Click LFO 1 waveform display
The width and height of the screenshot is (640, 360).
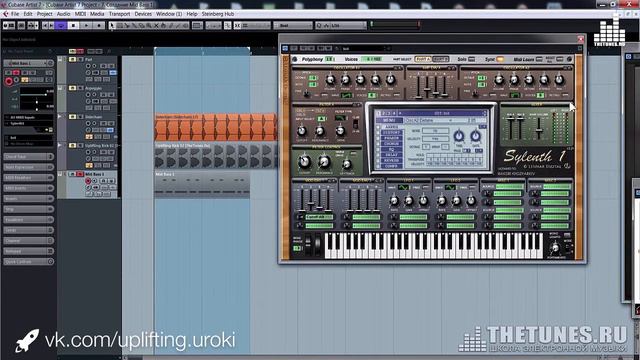click(403, 187)
